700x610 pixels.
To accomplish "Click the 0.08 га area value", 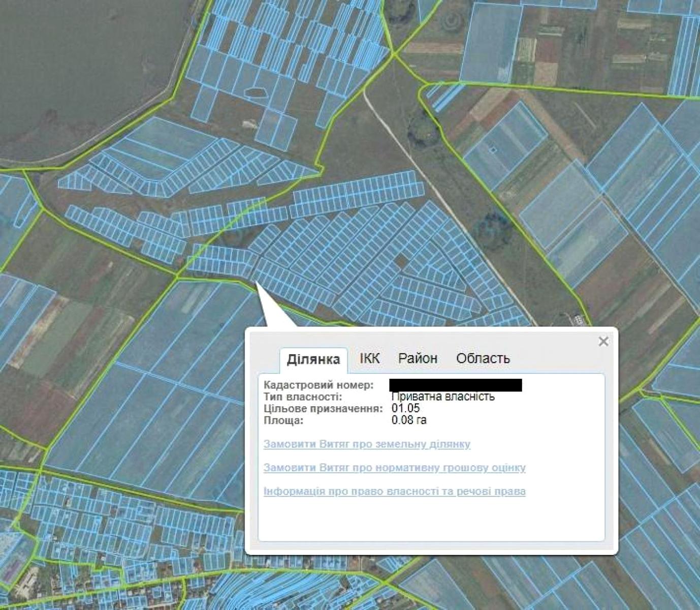I will [409, 420].
